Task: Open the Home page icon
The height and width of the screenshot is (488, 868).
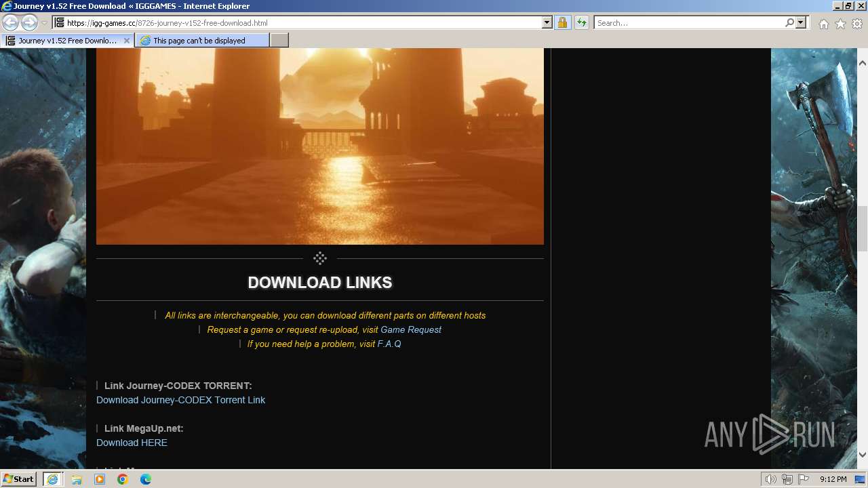Action: pyautogui.click(x=823, y=24)
